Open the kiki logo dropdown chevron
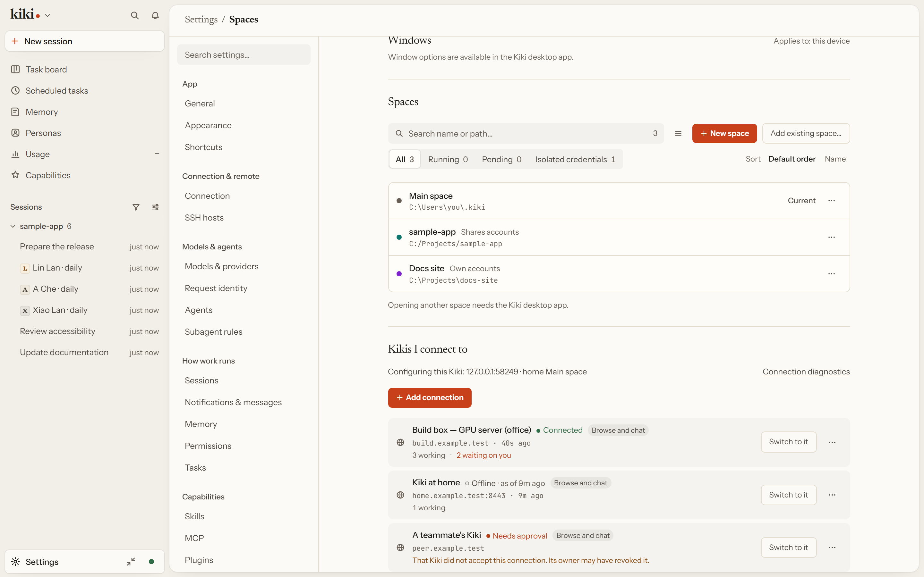The width and height of the screenshot is (924, 577). [47, 15]
